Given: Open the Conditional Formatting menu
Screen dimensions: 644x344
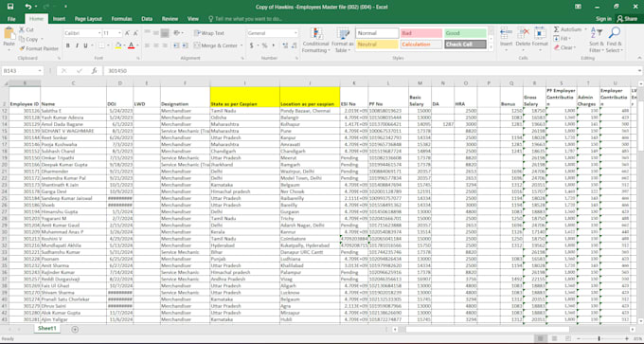Looking at the screenshot, I should (x=315, y=40).
